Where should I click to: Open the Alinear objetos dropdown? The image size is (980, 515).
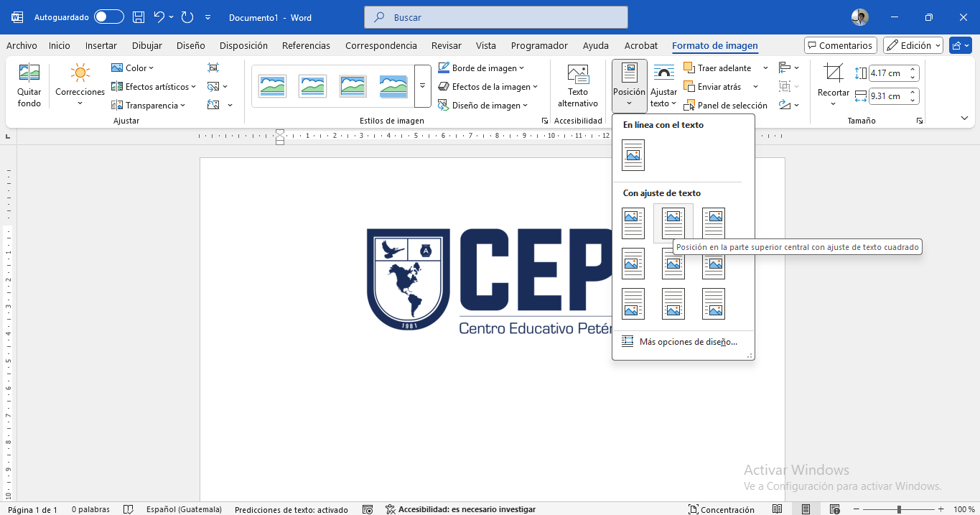point(789,68)
